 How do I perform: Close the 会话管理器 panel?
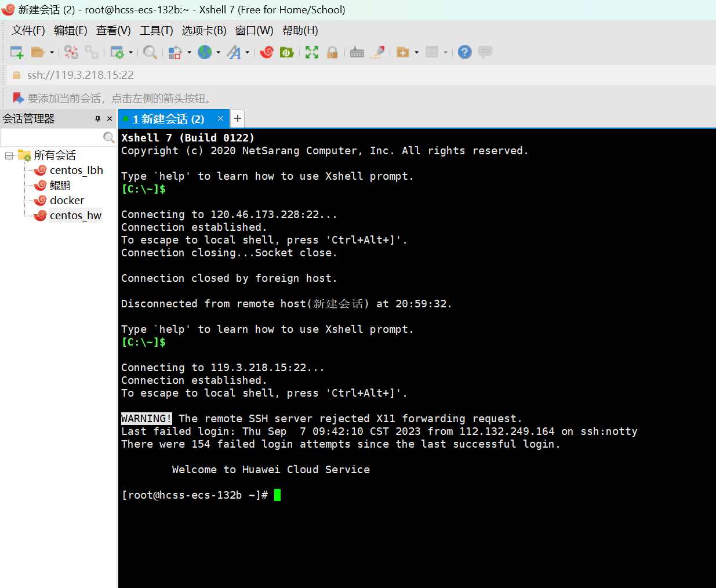click(x=110, y=118)
